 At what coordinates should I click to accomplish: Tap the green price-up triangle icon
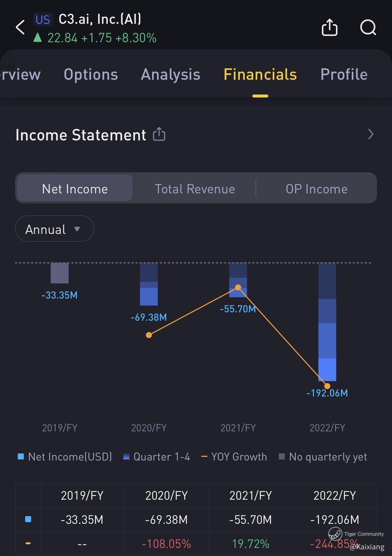[x=38, y=38]
